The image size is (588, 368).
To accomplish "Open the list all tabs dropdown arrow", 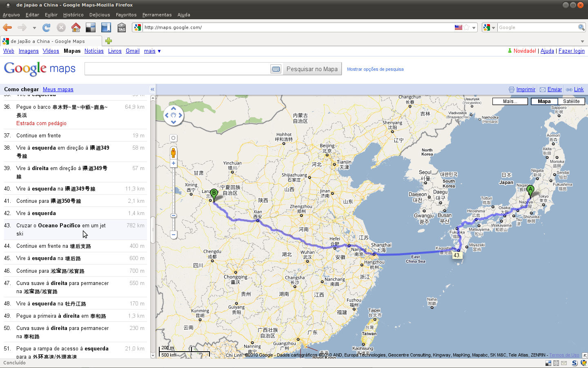I will click(582, 41).
